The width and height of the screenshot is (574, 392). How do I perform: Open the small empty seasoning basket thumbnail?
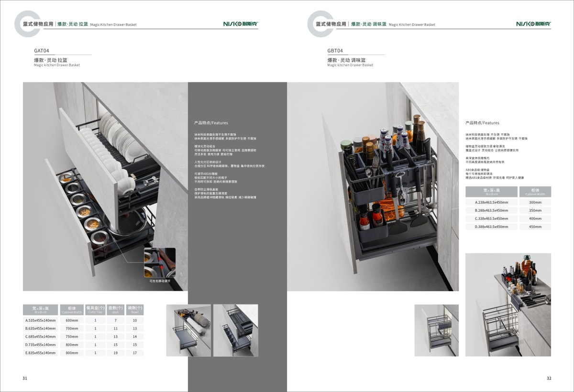point(436,330)
